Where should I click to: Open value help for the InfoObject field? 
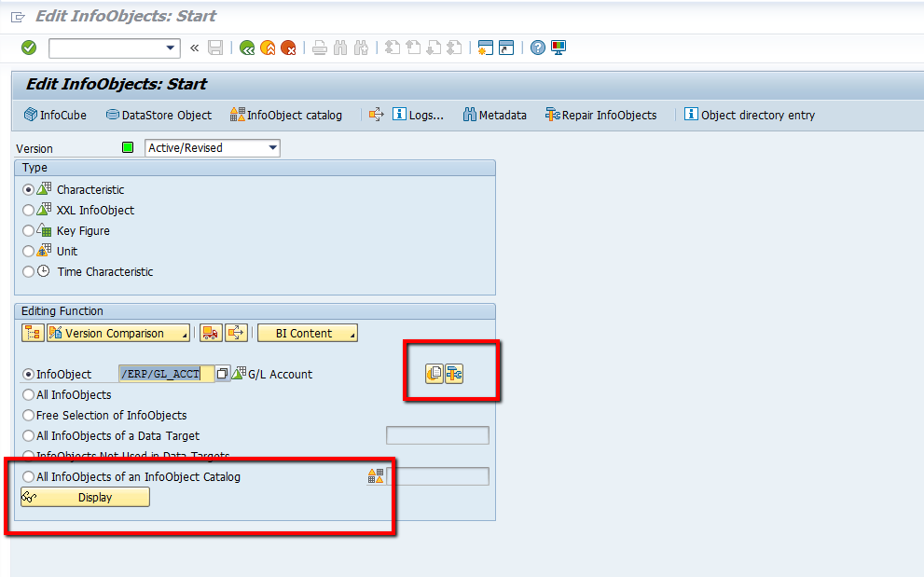tap(220, 373)
